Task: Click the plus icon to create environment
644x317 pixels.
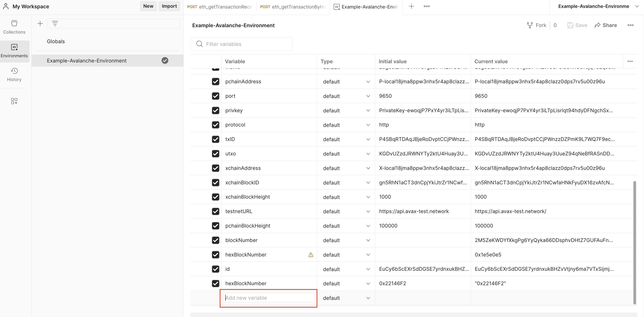Action: (x=40, y=24)
